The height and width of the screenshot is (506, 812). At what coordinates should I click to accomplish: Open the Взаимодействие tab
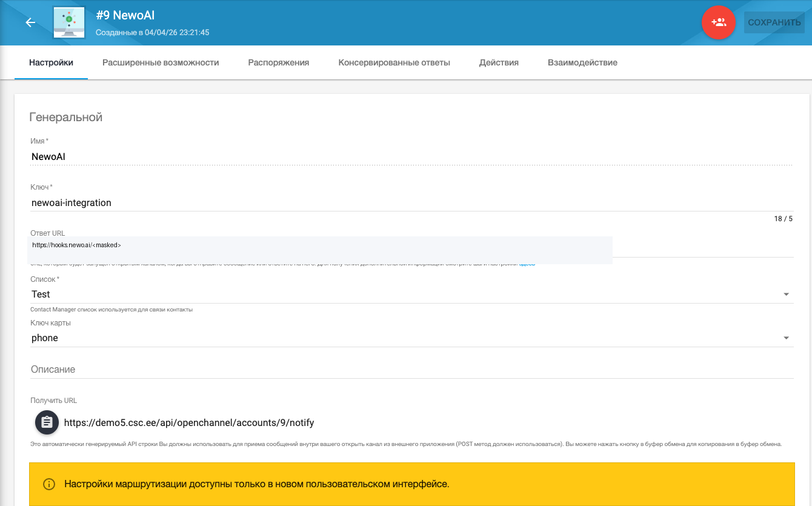coord(583,62)
